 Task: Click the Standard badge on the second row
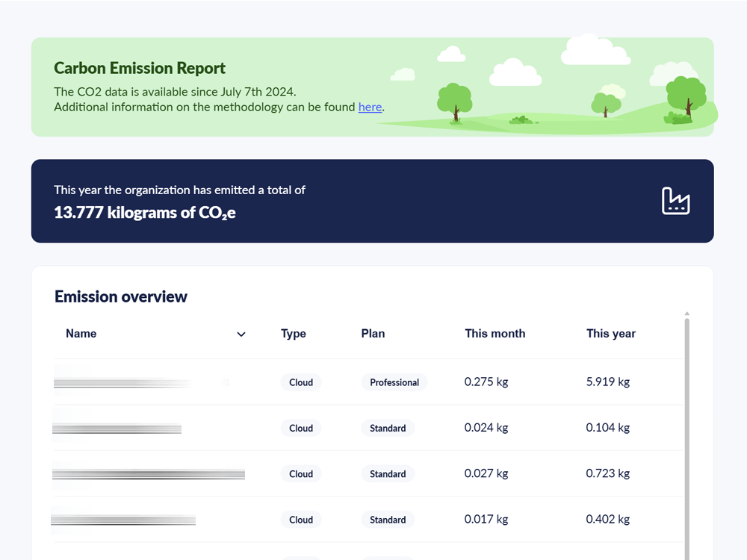[x=388, y=428]
